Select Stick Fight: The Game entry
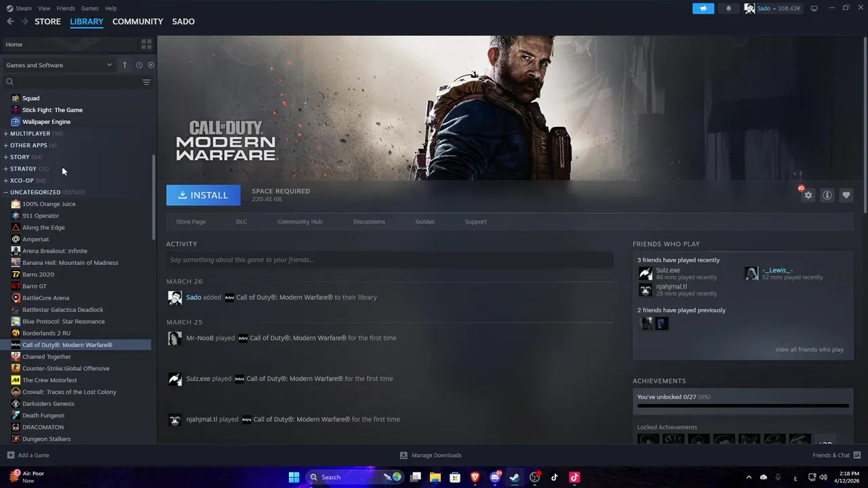Image resolution: width=868 pixels, height=488 pixels. pos(52,110)
